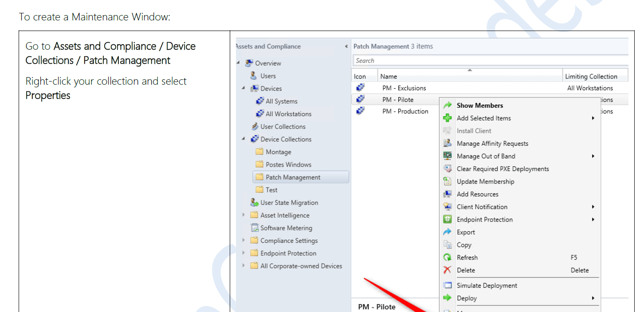This screenshot has width=644, height=312.
Task: Click the Export arrow icon
Action: pos(448,232)
